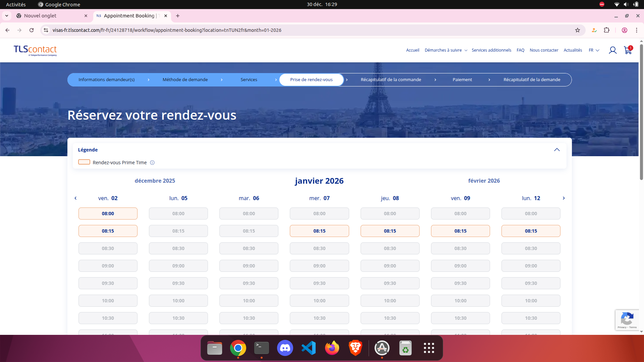The image size is (644, 362).
Task: Switch to février 2026
Action: (484, 181)
